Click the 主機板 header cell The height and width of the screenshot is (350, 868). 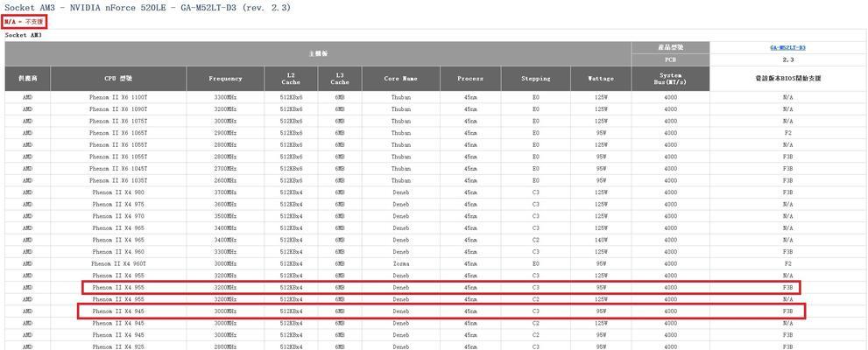pos(318,53)
